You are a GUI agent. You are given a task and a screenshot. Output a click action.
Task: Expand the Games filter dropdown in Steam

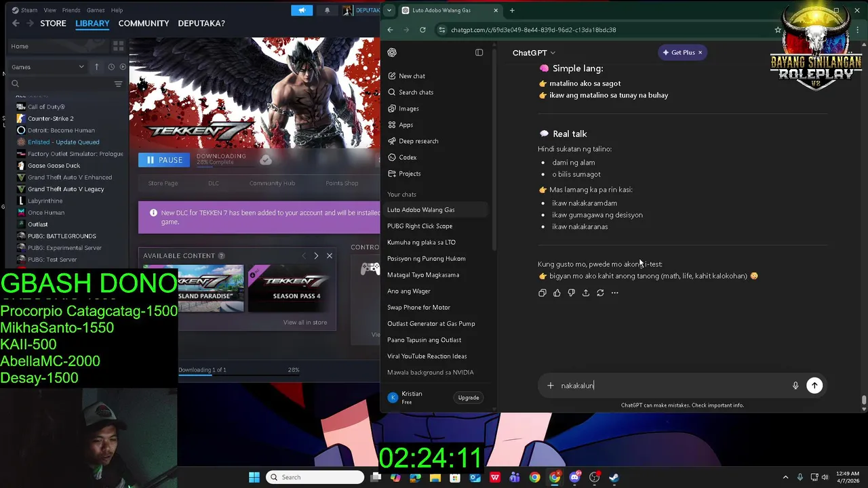(x=47, y=66)
